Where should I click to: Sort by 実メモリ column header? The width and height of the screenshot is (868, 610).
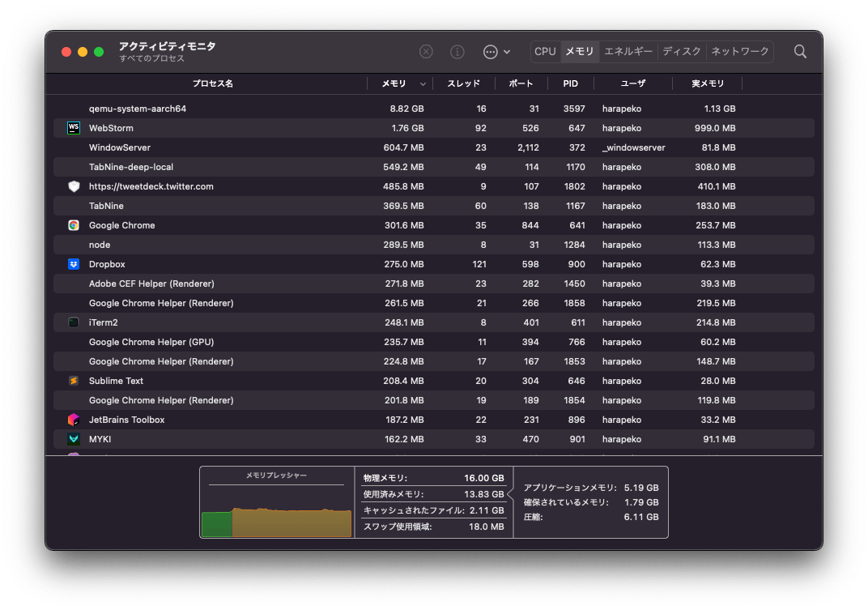coord(708,83)
